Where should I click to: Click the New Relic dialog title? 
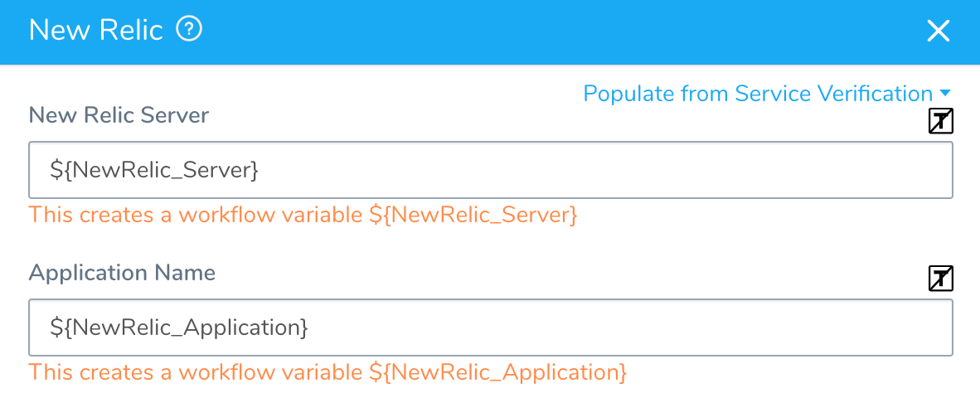tap(95, 30)
